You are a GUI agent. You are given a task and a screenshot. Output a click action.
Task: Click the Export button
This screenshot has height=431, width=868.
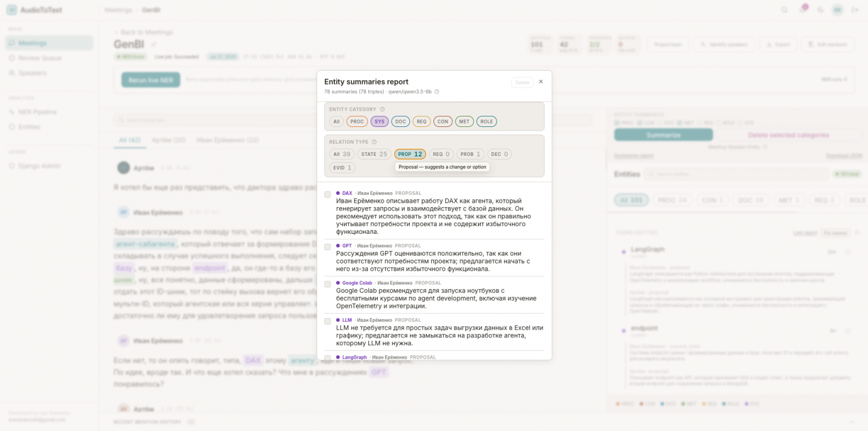778,45
